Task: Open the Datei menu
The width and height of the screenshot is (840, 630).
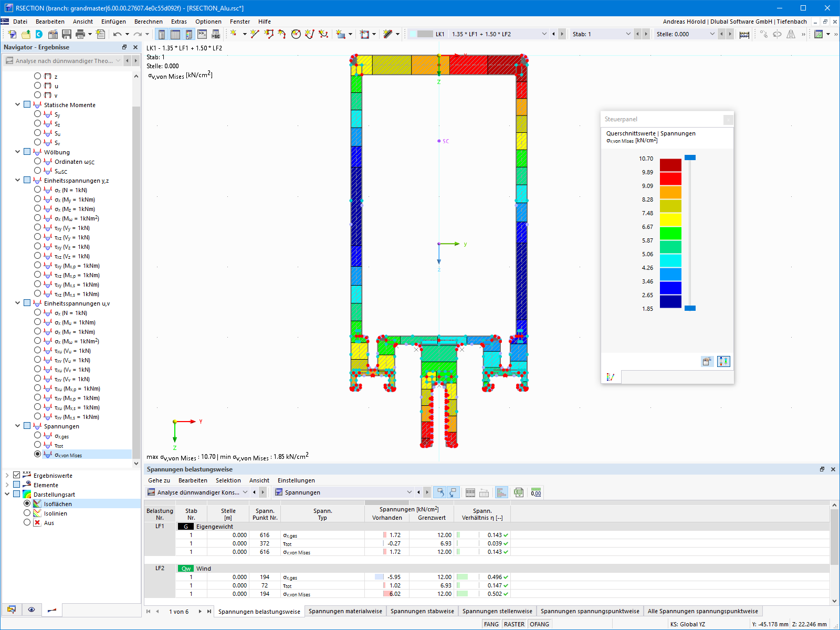Action: pos(20,22)
